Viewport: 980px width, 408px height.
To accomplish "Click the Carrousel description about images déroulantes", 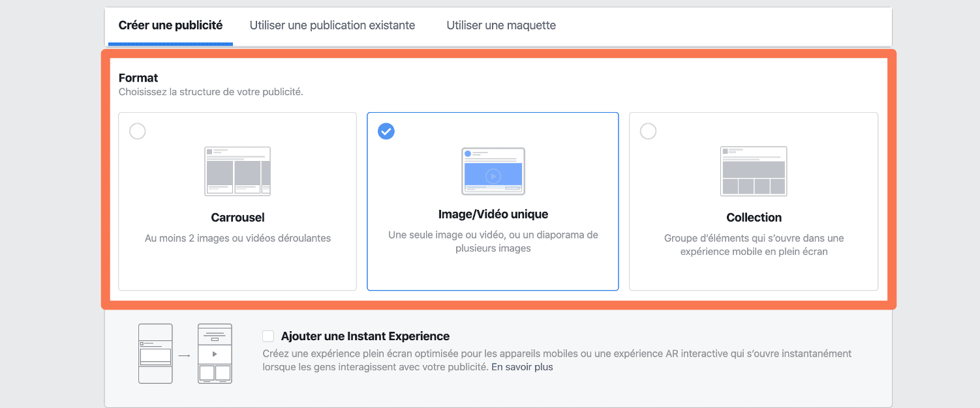I will click(x=237, y=239).
